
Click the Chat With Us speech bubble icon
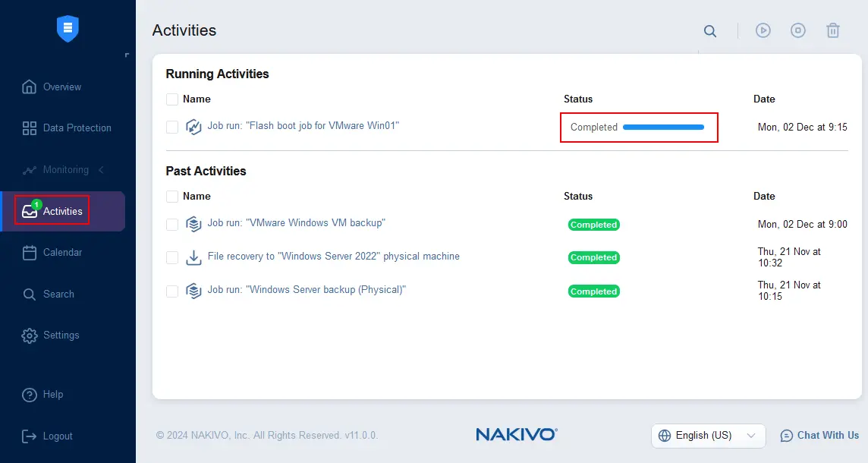click(786, 436)
